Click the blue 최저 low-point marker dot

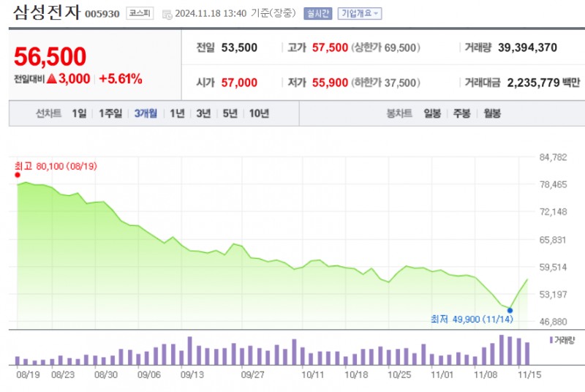510,310
